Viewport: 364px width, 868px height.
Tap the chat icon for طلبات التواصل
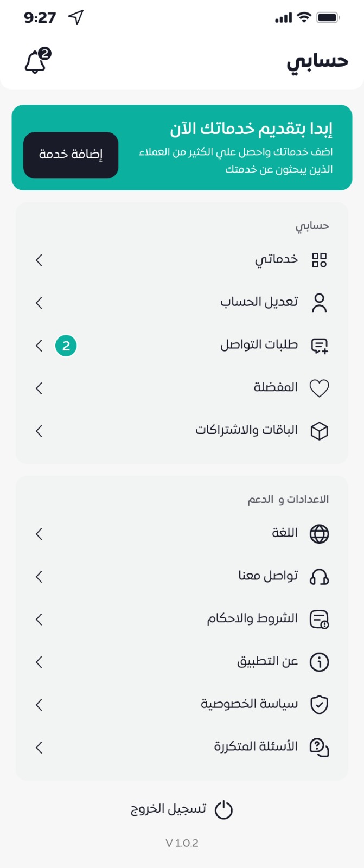[x=319, y=346]
